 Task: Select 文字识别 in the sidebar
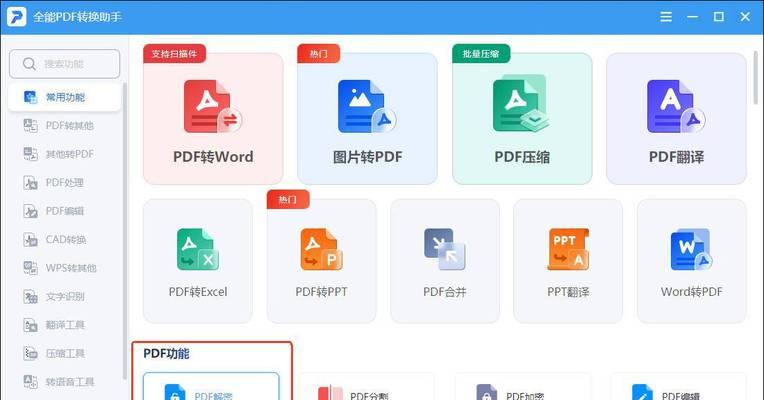click(x=64, y=296)
